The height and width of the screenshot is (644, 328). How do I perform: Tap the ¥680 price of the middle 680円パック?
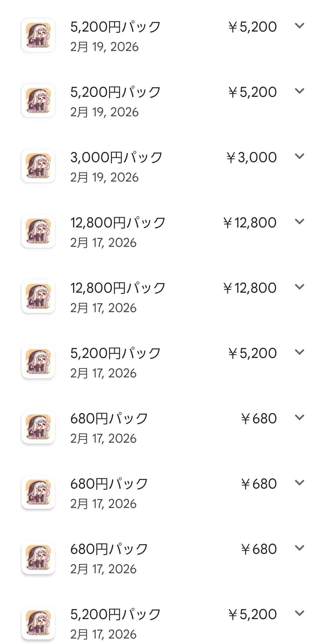point(259,484)
